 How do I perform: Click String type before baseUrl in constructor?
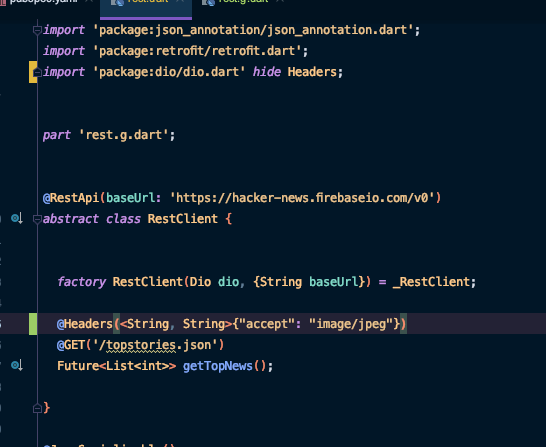[x=281, y=282]
